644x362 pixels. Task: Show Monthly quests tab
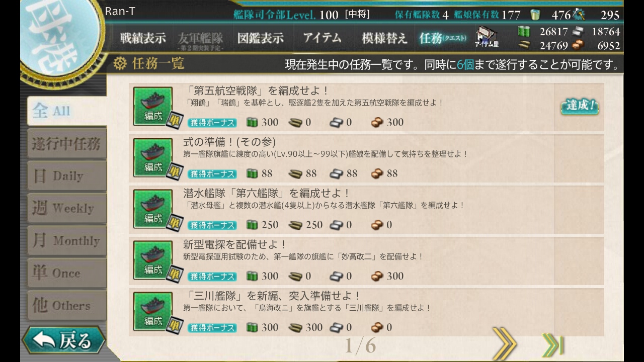click(x=66, y=240)
